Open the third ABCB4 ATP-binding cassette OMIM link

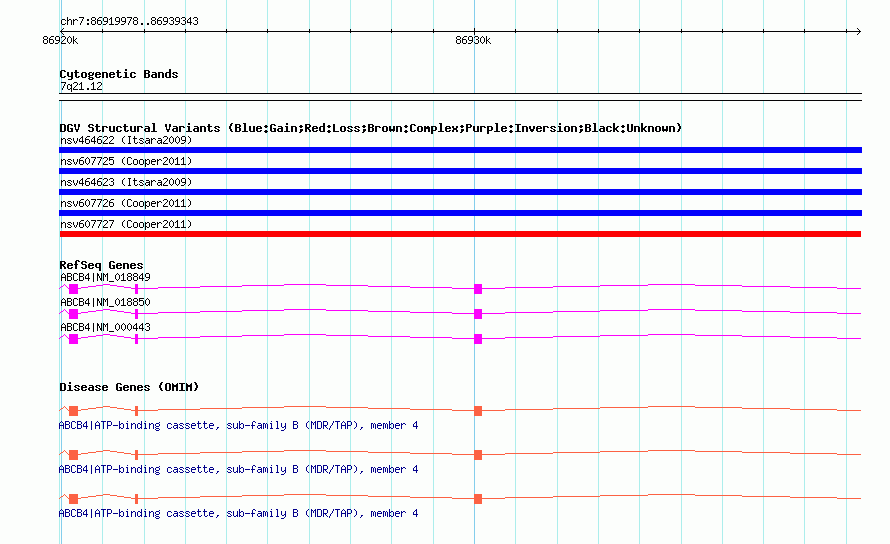tap(238, 513)
